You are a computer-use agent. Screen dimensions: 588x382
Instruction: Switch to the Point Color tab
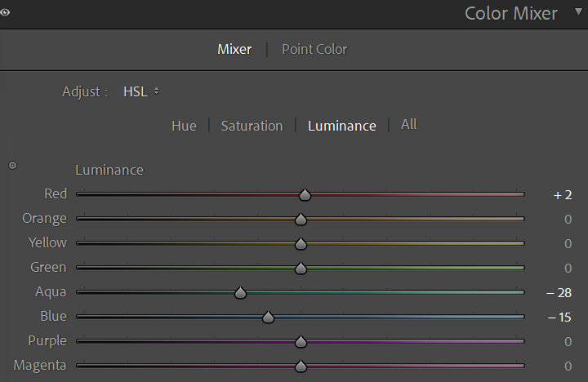point(314,49)
